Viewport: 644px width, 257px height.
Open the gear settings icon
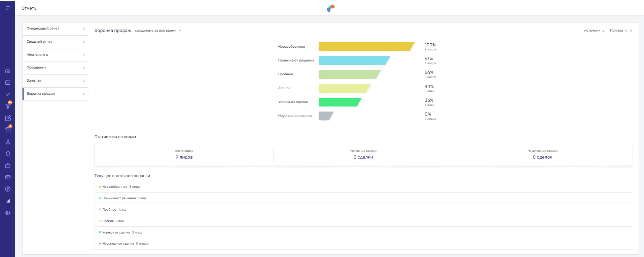coord(8,213)
